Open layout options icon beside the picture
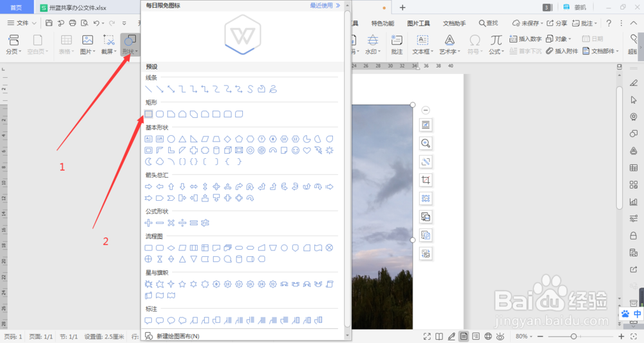Screen dimensions: 644x343 click(x=426, y=125)
